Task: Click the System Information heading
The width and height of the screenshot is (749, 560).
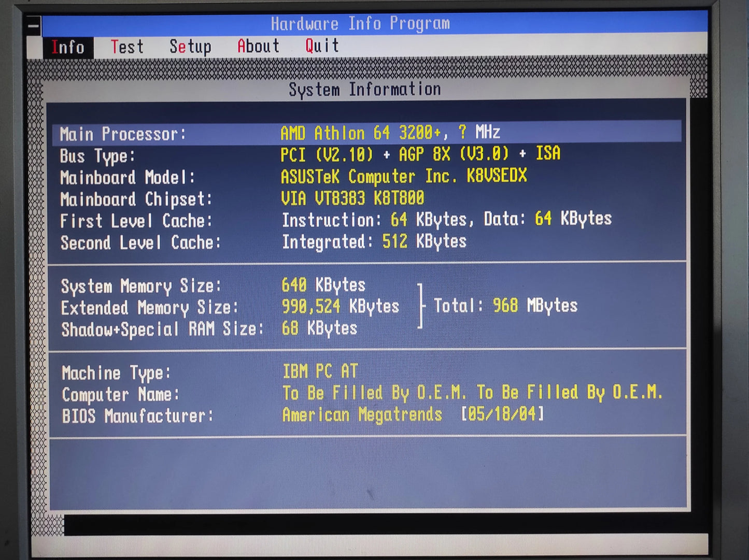Action: [x=364, y=89]
